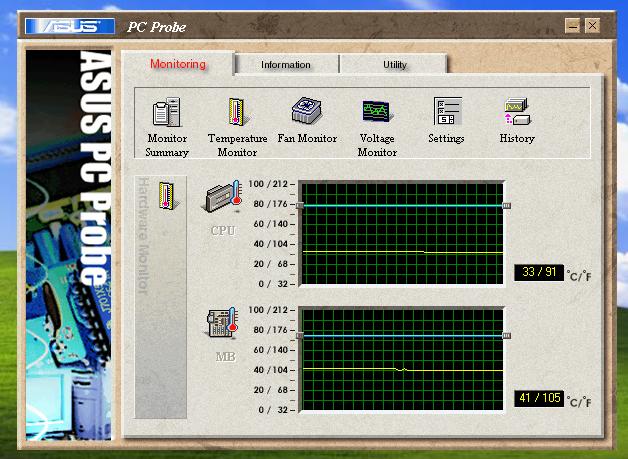Minimize the PC Probe window
Screen dimensions: 628x459
tap(573, 26)
